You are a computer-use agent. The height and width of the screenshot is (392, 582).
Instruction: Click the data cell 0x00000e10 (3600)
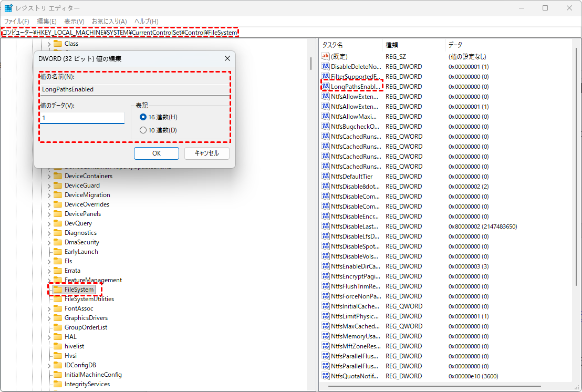tap(473, 376)
